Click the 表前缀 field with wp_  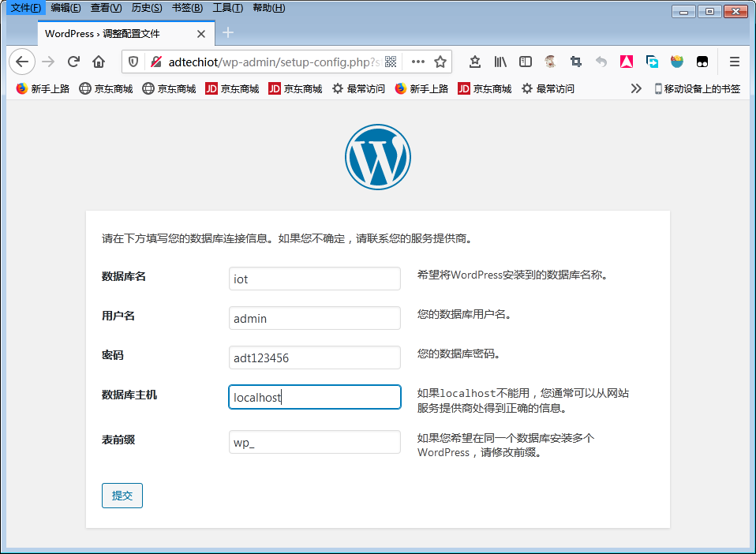click(315, 442)
